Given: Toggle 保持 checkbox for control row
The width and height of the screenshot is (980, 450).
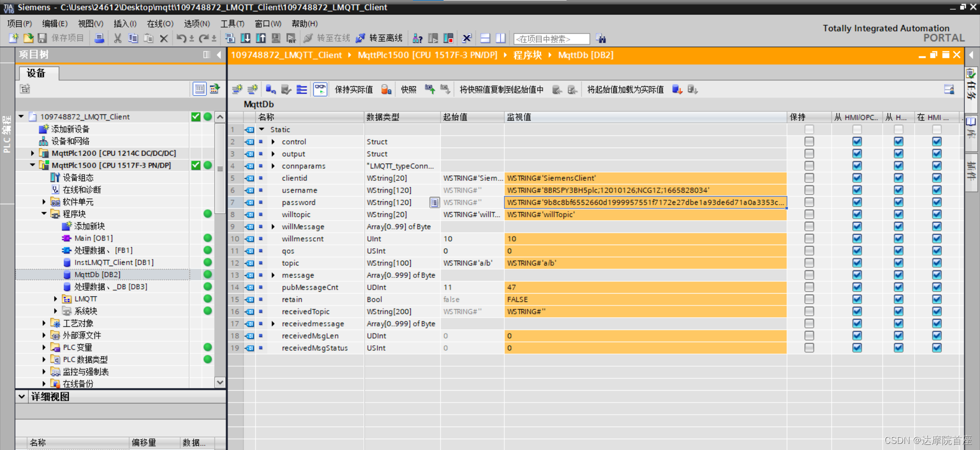Looking at the screenshot, I should 809,141.
